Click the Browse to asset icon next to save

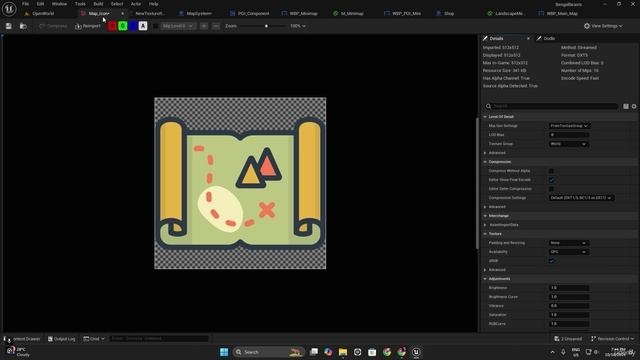point(23,26)
